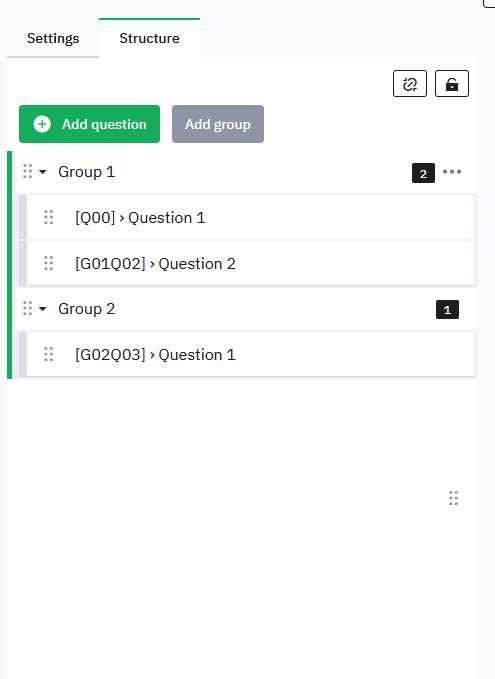Screen dimensions: 495x679
Task: Collapse Group 2 with its caret arrow
Action: [42, 309]
